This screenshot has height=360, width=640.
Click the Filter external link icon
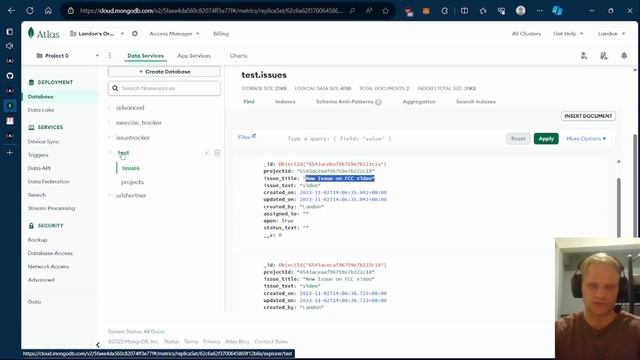coord(254,136)
